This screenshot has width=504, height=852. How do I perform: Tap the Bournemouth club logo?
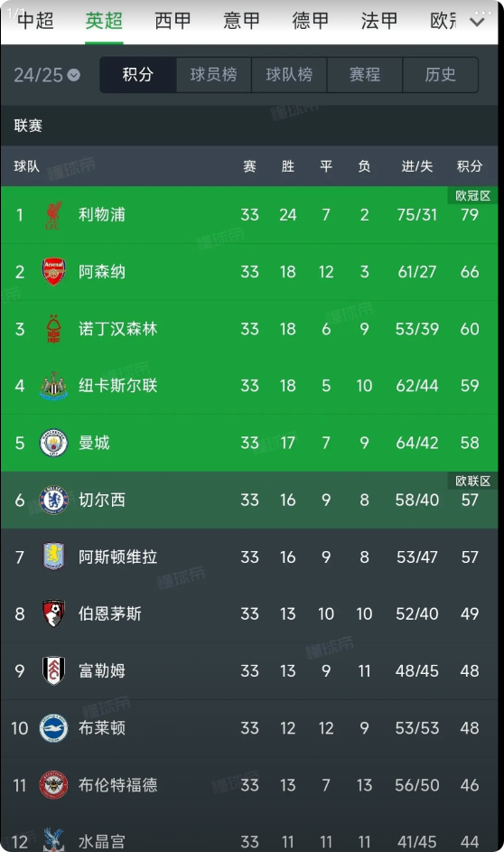click(53, 614)
